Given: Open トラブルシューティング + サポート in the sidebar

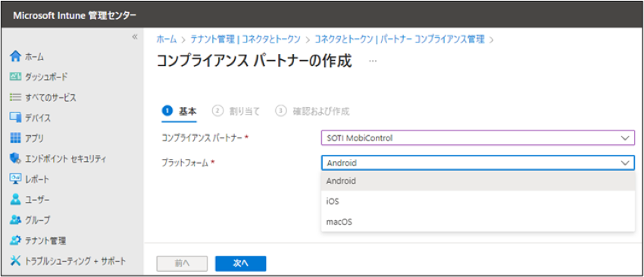Looking at the screenshot, I should [x=75, y=261].
